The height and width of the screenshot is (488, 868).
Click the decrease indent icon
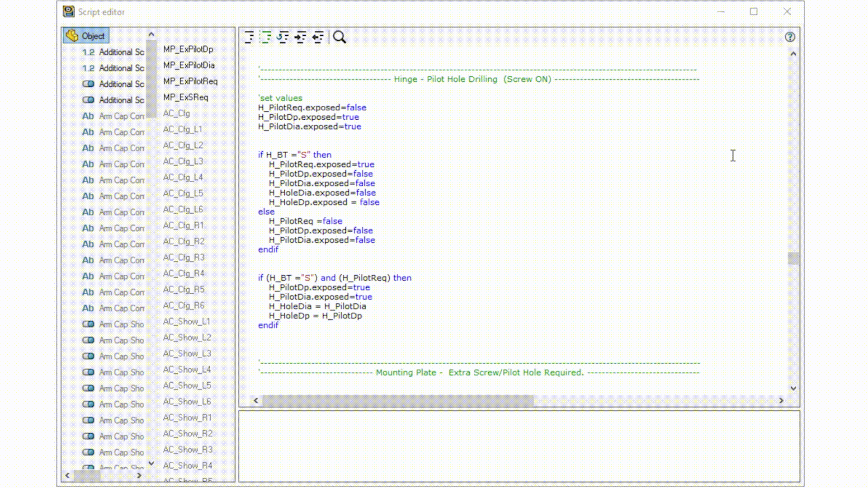click(318, 37)
